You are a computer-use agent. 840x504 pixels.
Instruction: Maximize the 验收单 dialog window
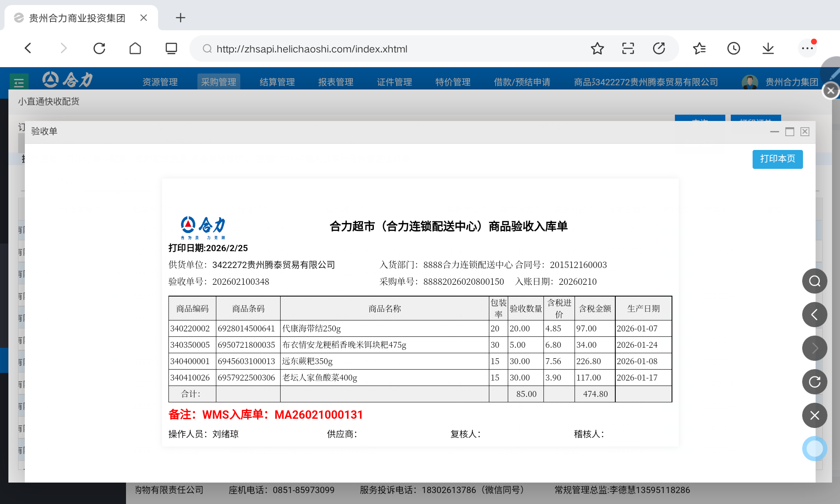coord(790,132)
